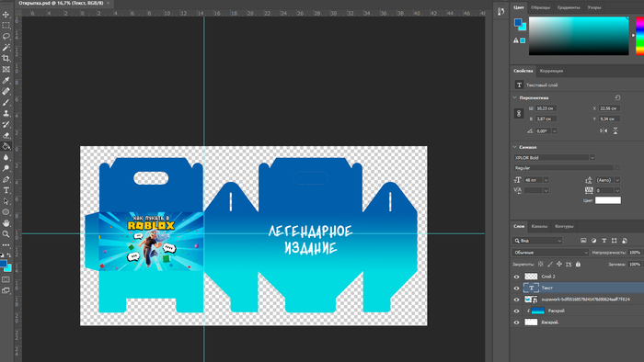Select the Eyedropper tool
Image resolution: width=644 pixels, height=362 pixels.
[x=6, y=81]
